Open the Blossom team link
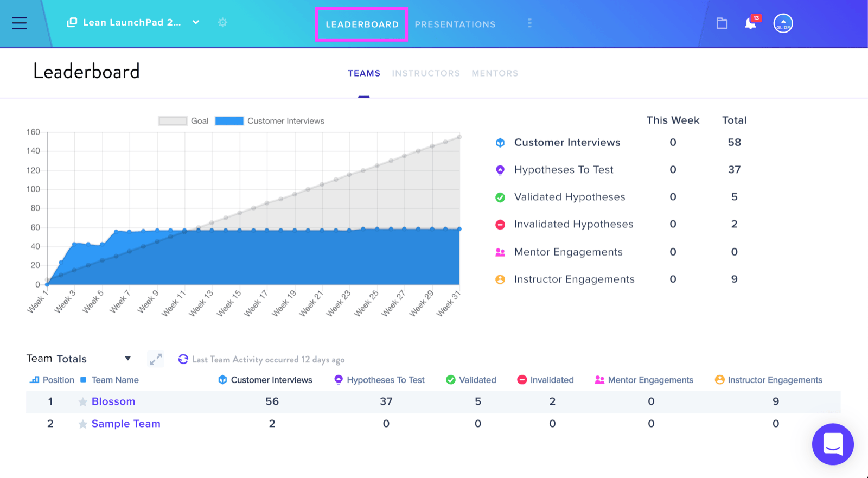The image size is (868, 478). (x=113, y=401)
